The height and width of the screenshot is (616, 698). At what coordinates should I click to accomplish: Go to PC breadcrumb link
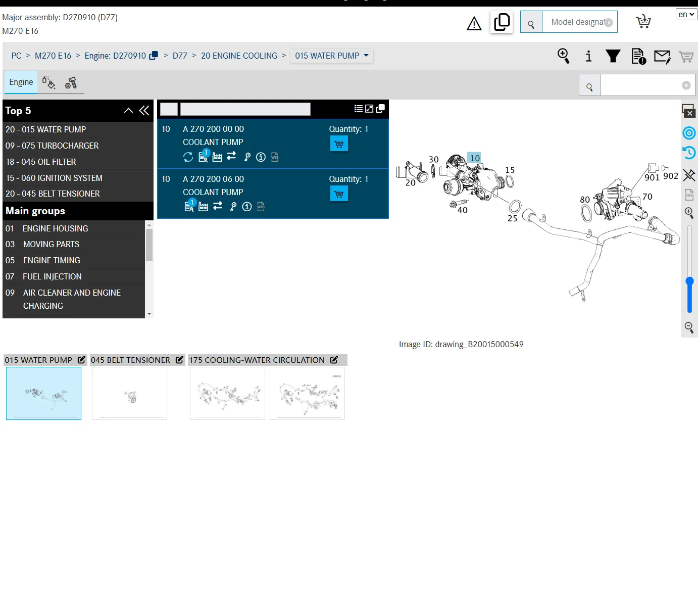pyautogui.click(x=17, y=56)
